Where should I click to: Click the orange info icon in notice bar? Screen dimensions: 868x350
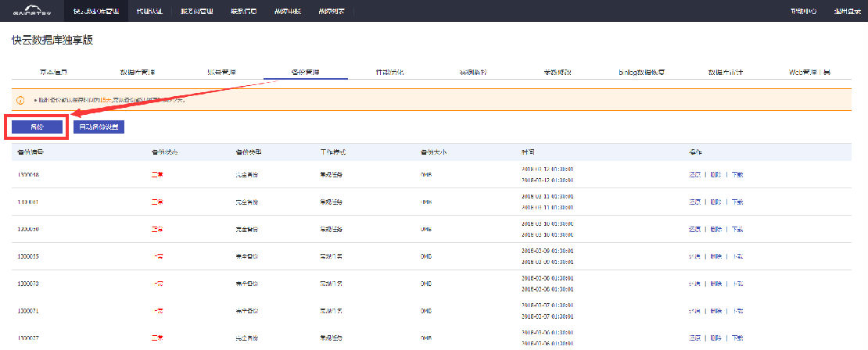pyautogui.click(x=20, y=100)
